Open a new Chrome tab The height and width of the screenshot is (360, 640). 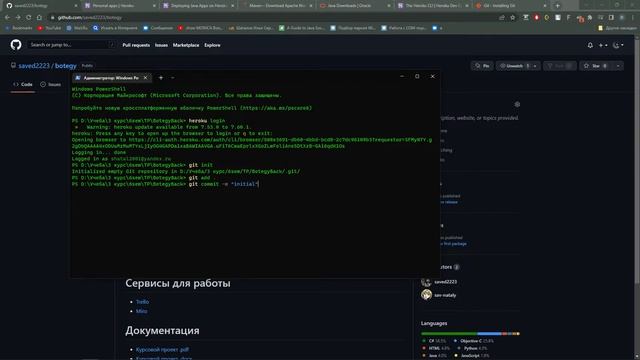click(557, 6)
